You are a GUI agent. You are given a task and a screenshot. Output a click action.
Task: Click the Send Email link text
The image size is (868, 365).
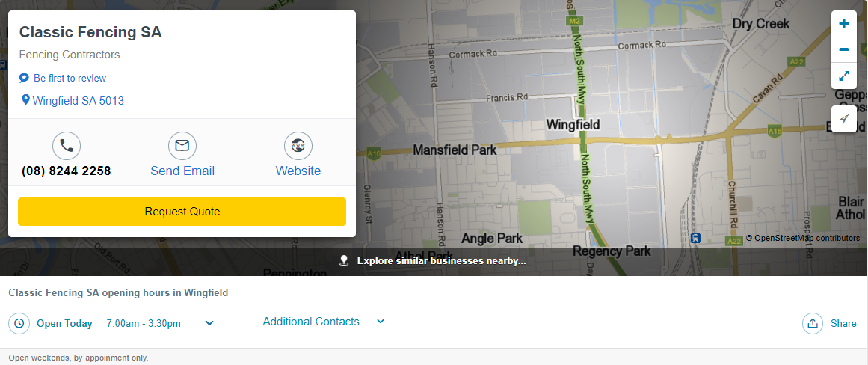[x=182, y=171]
